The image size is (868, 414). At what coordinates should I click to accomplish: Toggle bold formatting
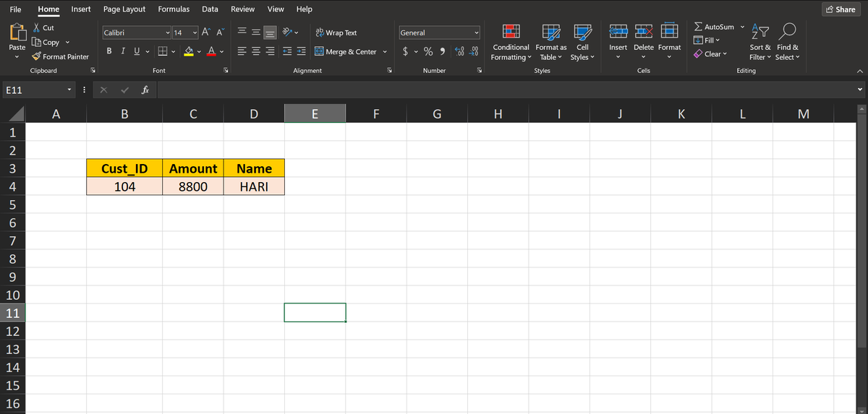click(x=109, y=51)
